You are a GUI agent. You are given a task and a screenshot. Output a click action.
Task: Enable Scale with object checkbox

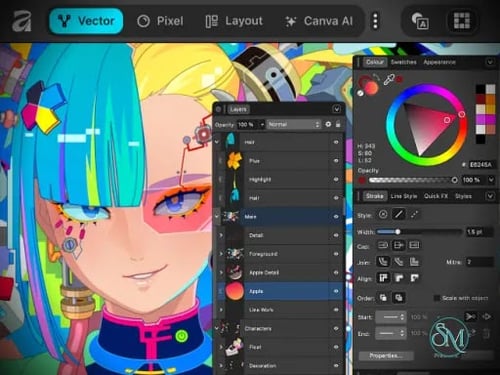[437, 298]
